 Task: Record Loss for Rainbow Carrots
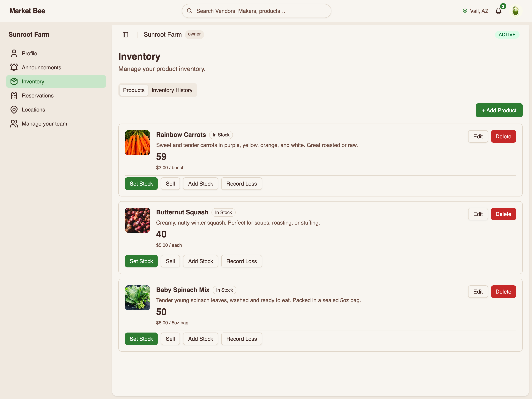click(x=241, y=184)
